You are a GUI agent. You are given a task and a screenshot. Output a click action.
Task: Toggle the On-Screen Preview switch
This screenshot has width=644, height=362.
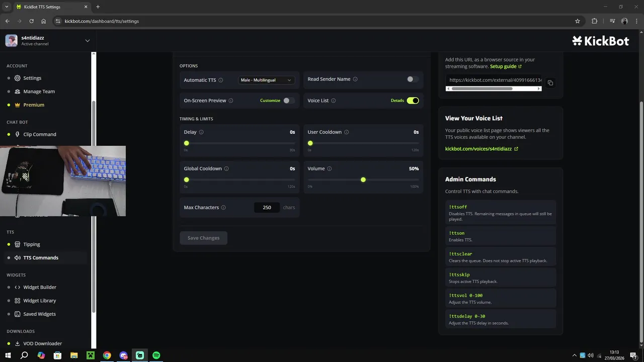coord(289,101)
